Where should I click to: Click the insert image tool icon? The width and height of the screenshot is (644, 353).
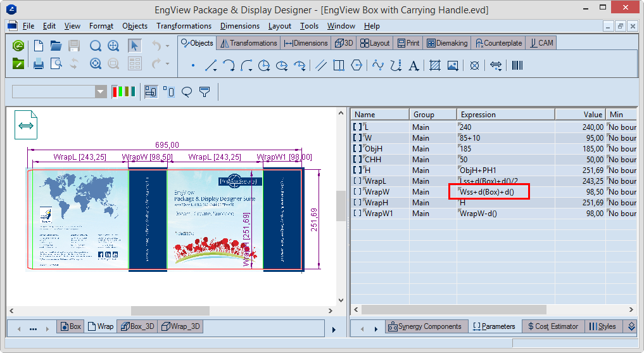pyautogui.click(x=453, y=65)
